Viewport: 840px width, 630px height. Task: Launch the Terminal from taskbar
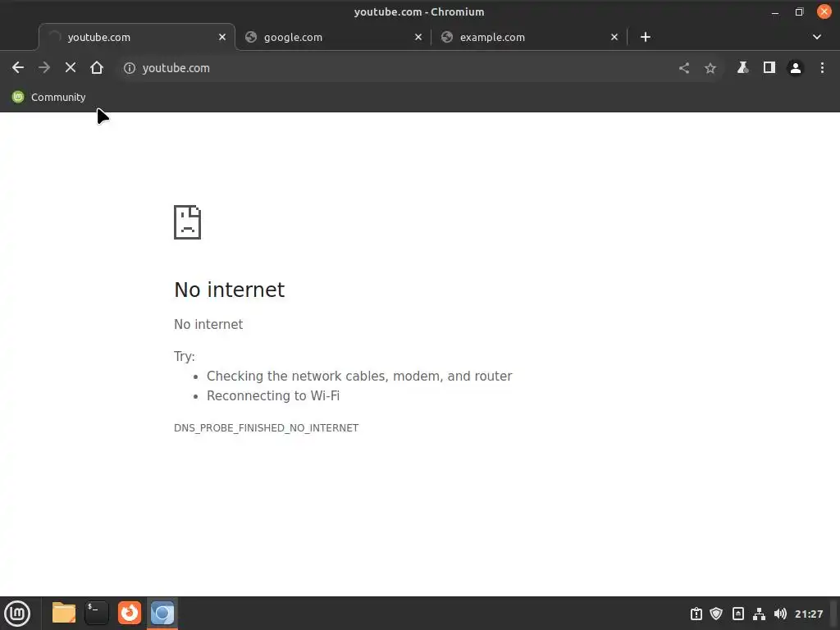click(x=97, y=613)
